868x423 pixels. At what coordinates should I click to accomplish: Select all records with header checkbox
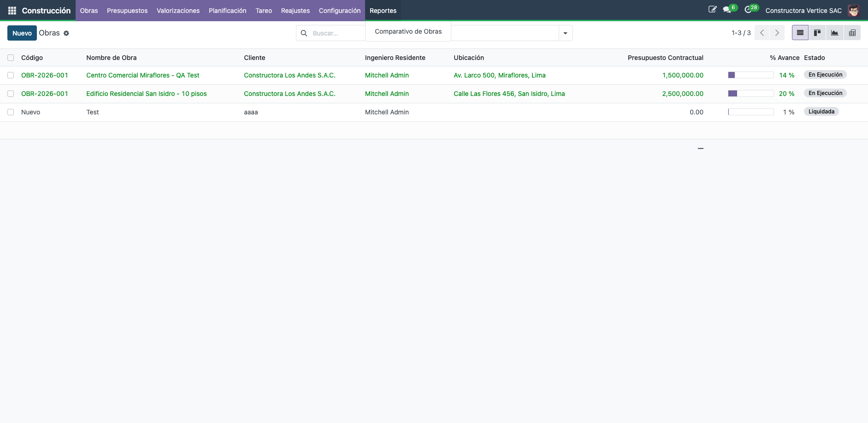(x=11, y=58)
